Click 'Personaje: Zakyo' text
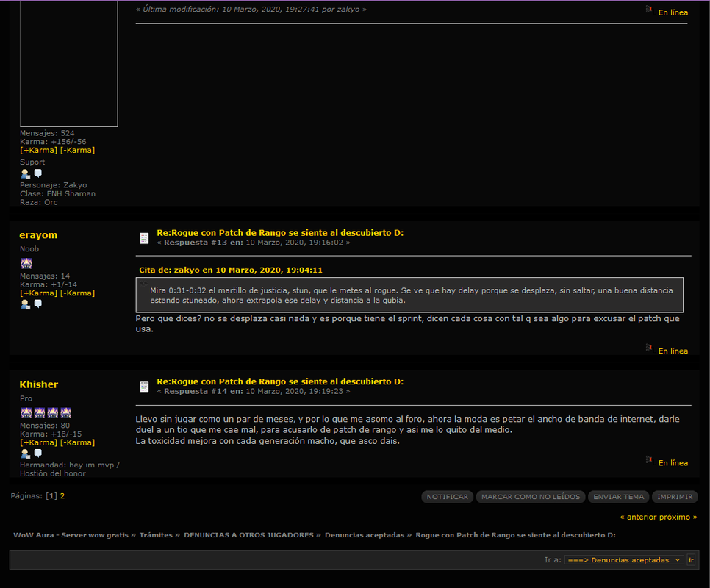Viewport: 710px width, 588px height. click(54, 185)
